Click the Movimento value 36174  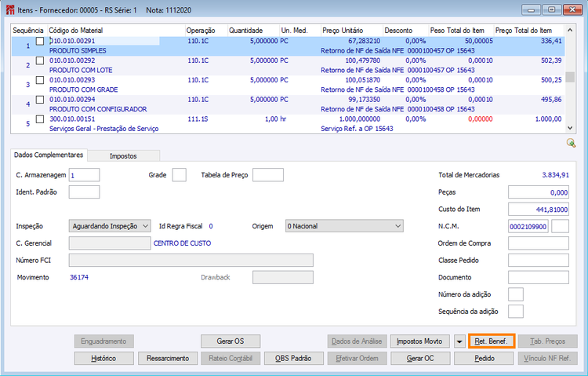79,278
